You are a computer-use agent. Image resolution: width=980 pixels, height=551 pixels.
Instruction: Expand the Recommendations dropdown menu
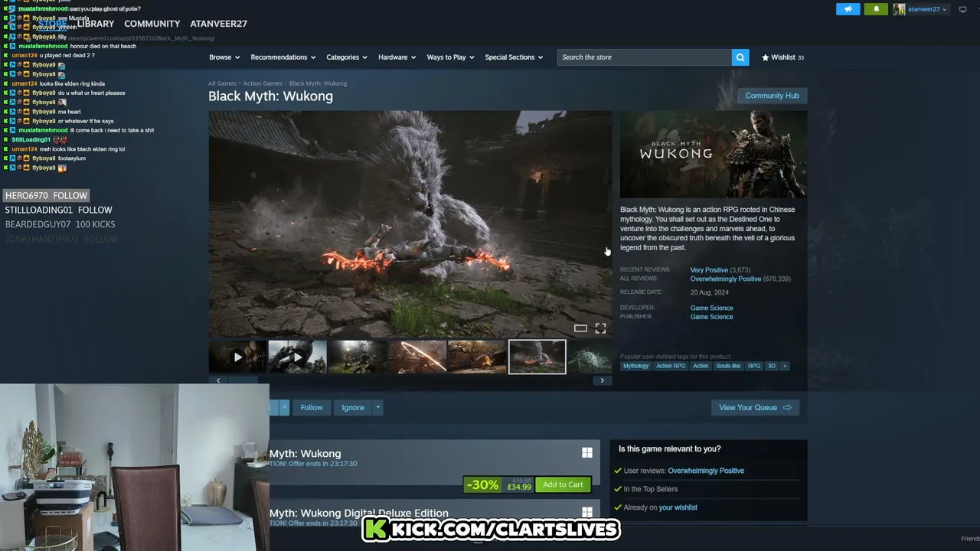pos(283,57)
